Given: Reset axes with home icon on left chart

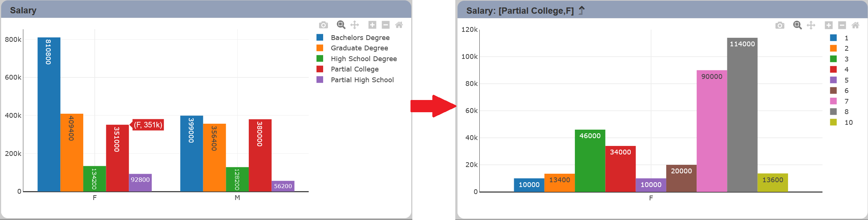Looking at the screenshot, I should click(x=399, y=25).
